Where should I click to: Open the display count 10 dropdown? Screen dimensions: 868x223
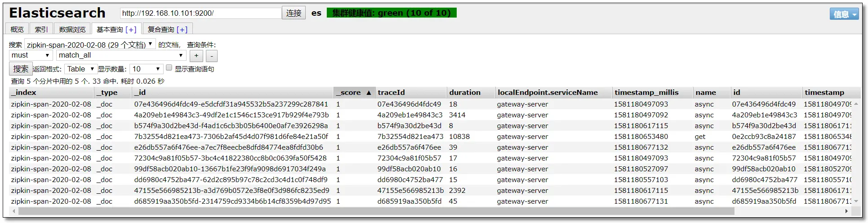pos(146,69)
